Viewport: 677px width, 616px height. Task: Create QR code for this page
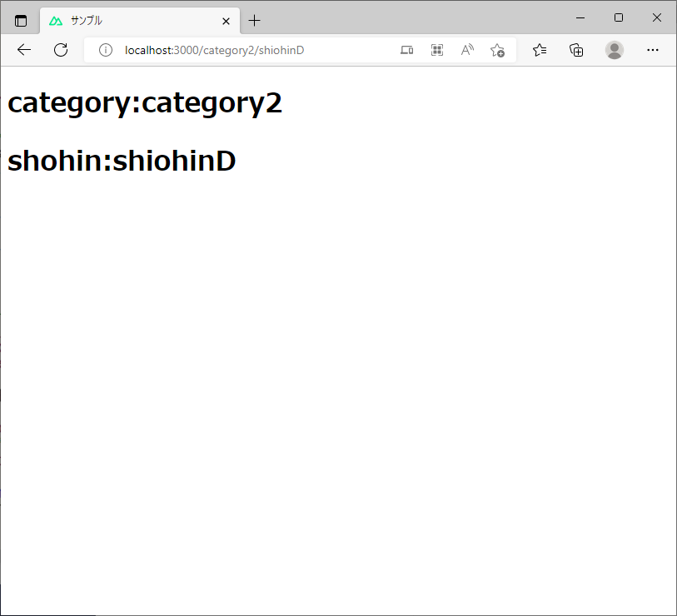click(x=437, y=50)
